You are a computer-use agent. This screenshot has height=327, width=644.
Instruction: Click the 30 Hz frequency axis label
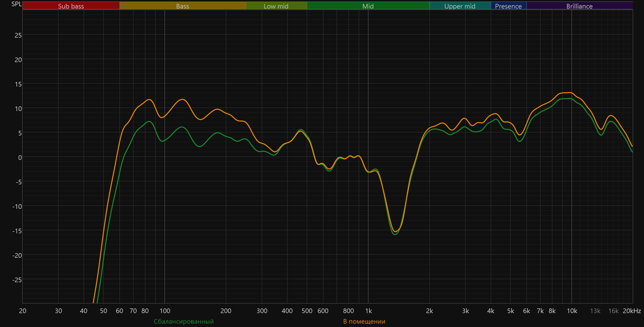tap(58, 311)
